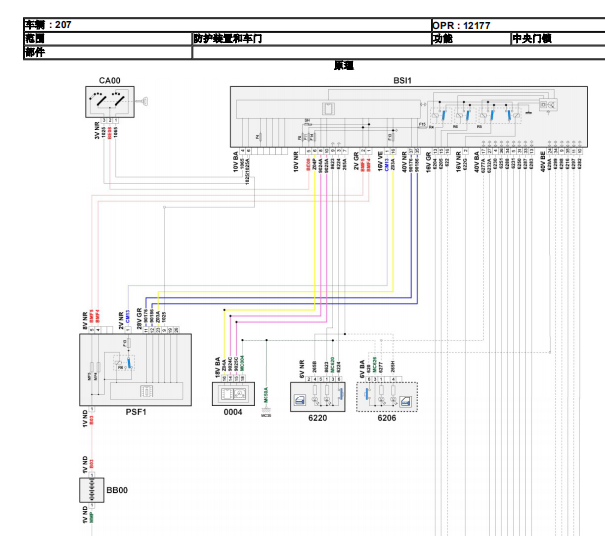
Task: Select the 6206 component label
Action: (387, 418)
